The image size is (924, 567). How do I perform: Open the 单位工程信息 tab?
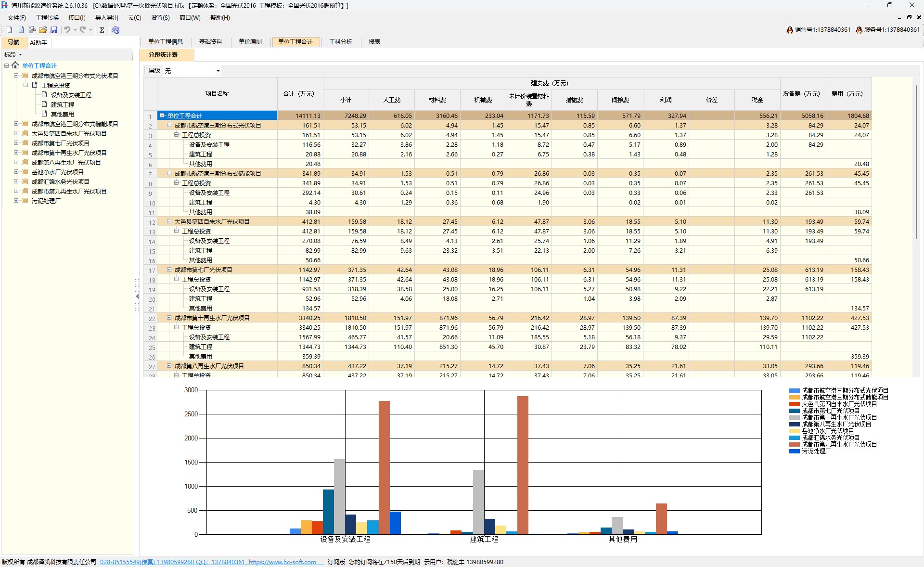pyautogui.click(x=166, y=42)
